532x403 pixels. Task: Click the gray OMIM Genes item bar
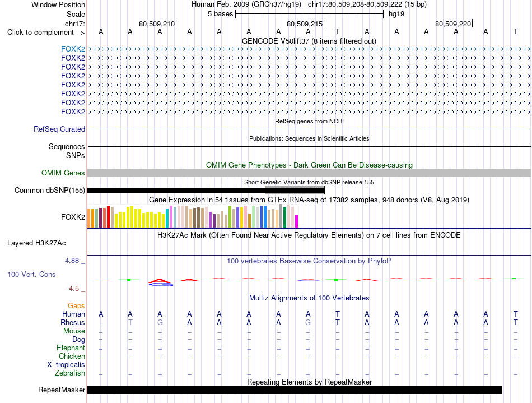pos(309,173)
